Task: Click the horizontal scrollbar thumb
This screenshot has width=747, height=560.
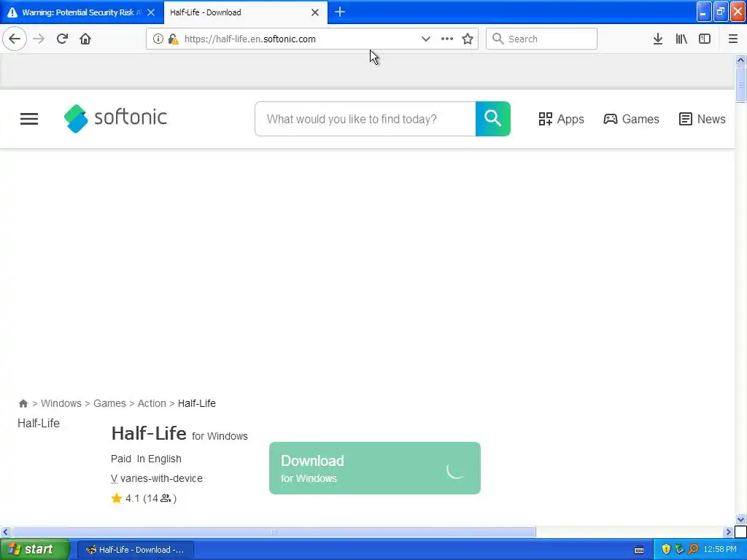Action: click(x=274, y=532)
